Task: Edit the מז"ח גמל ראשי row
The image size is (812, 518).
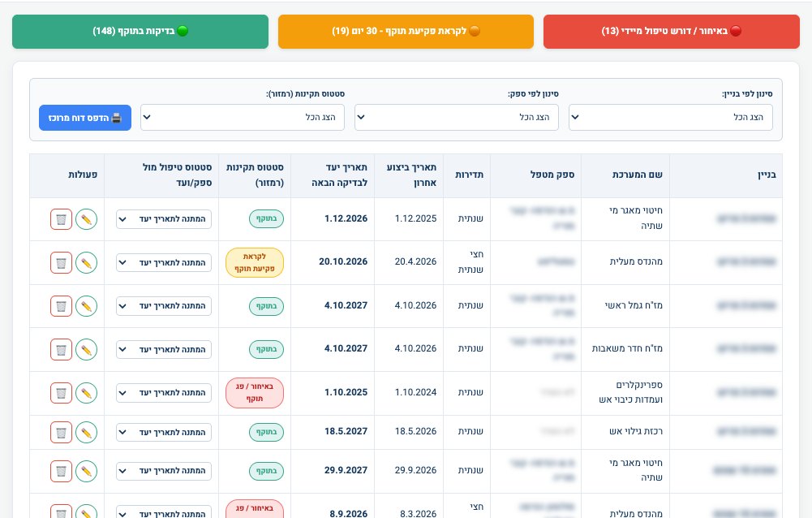Action: 87,306
